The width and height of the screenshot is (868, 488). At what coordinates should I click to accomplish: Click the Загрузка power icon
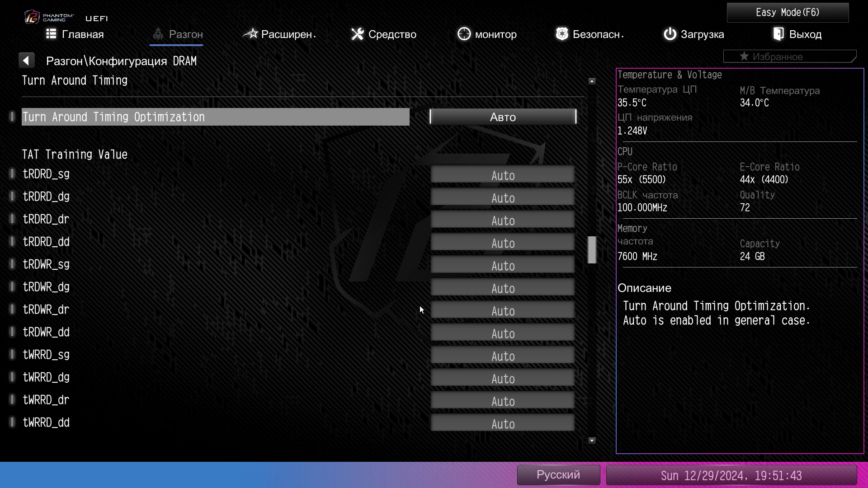pyautogui.click(x=670, y=34)
